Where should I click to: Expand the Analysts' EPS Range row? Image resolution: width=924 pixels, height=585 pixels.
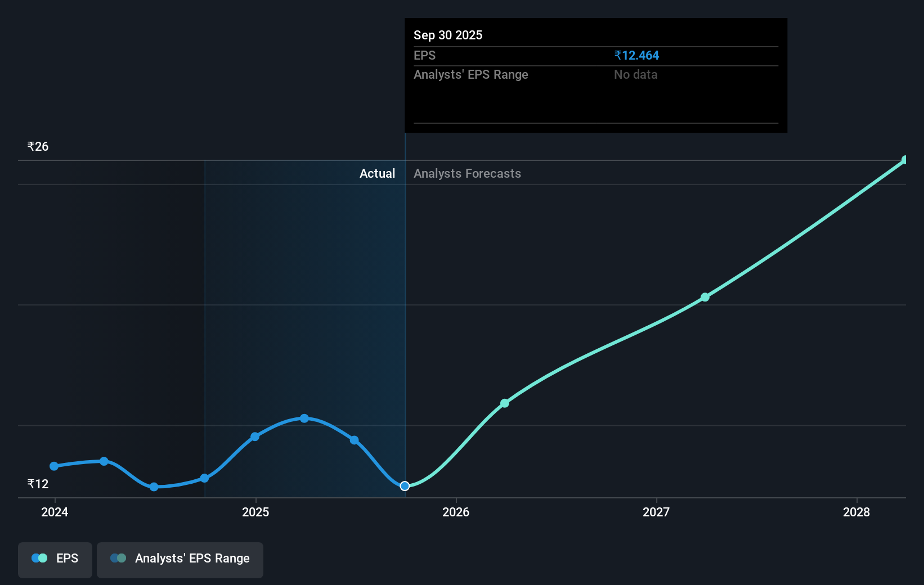(x=471, y=74)
